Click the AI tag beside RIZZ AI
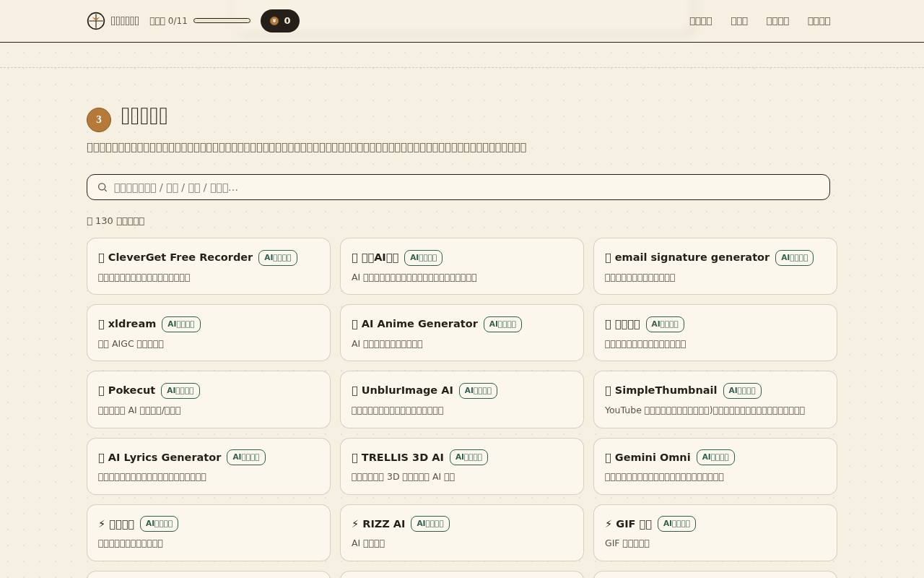Screen dimensions: 924x578 coord(430,524)
